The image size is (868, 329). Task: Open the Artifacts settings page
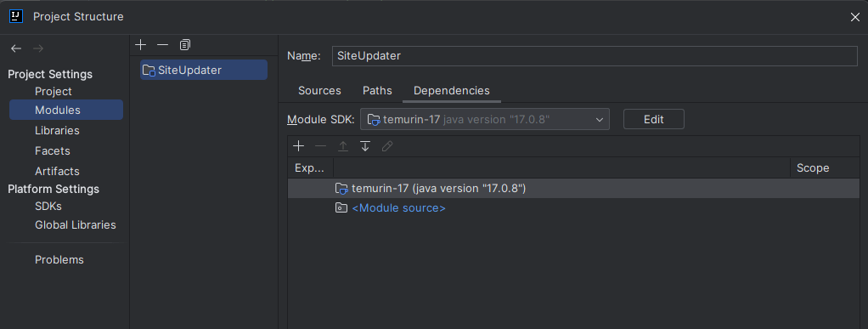click(57, 171)
